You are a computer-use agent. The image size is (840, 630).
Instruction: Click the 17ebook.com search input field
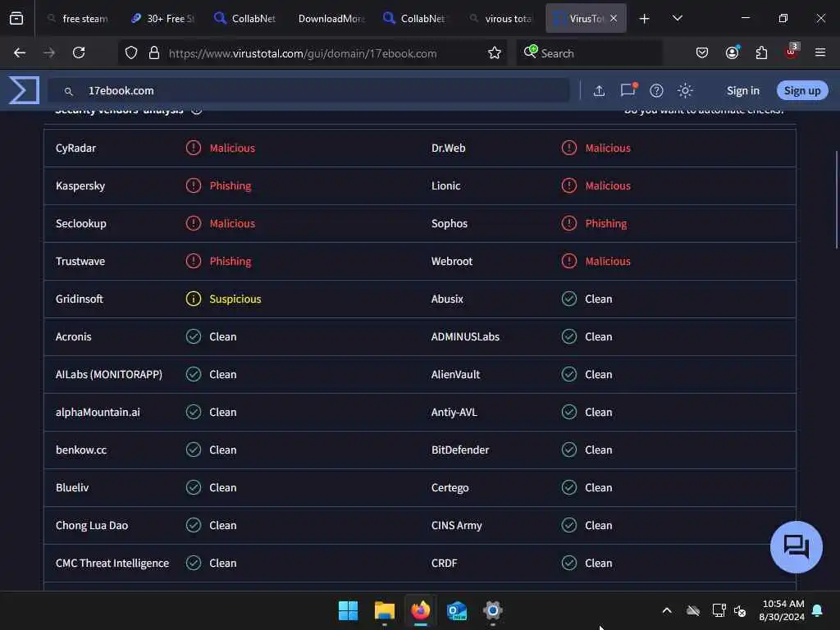point(308,90)
